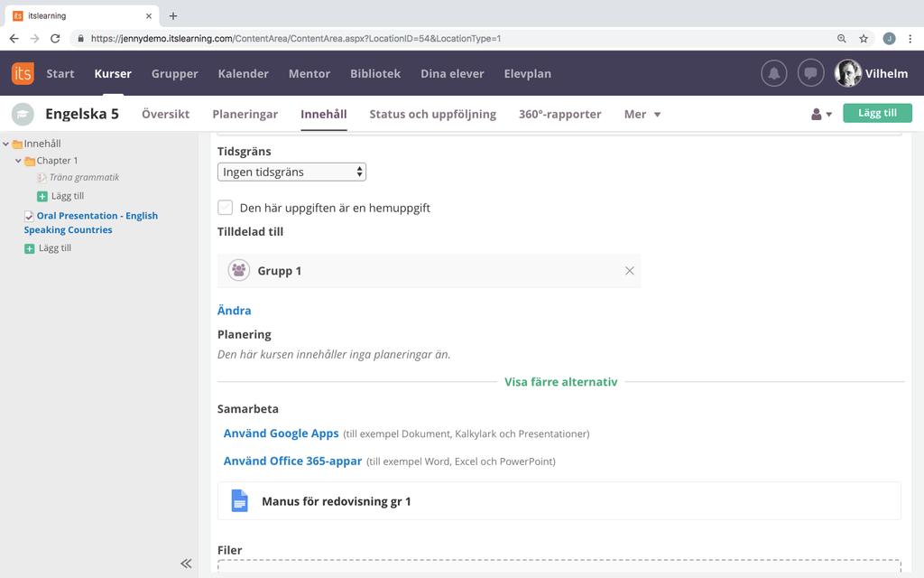Click the Träna grammatik item icon

(42, 178)
